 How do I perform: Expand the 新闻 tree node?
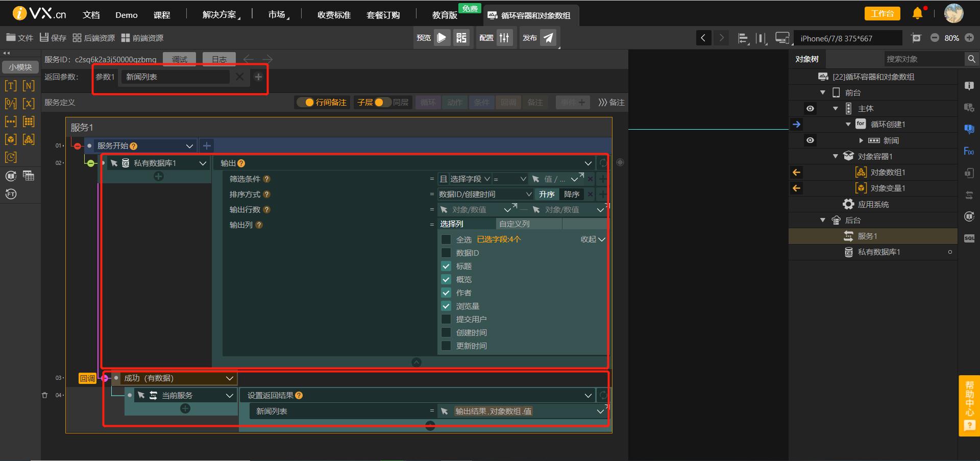(861, 140)
